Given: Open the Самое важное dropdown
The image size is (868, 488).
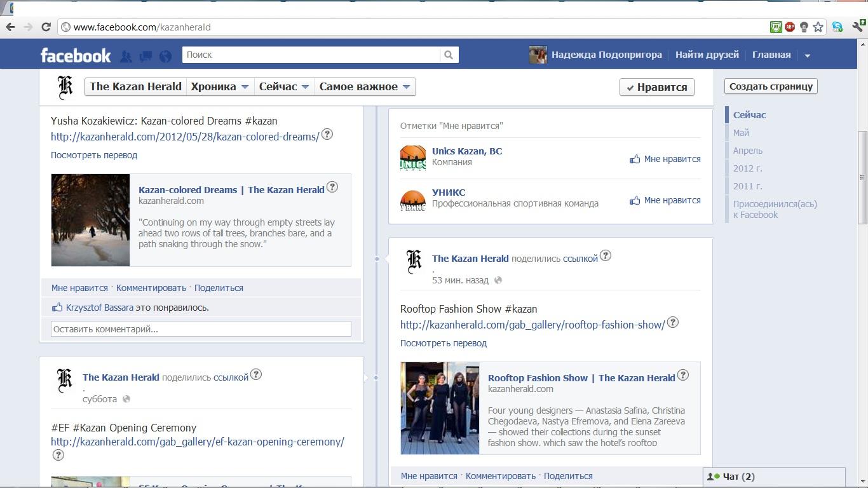Looking at the screenshot, I should pyautogui.click(x=365, y=87).
